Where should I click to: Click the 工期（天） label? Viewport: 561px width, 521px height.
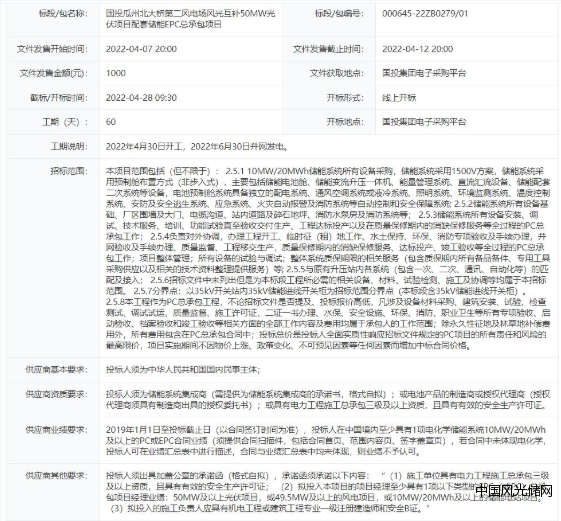tap(65, 122)
